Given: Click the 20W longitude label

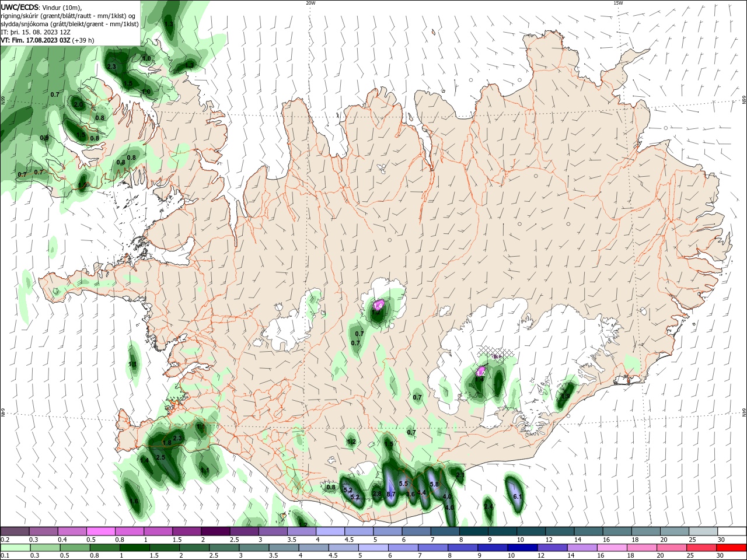Looking at the screenshot, I should coord(310,3).
